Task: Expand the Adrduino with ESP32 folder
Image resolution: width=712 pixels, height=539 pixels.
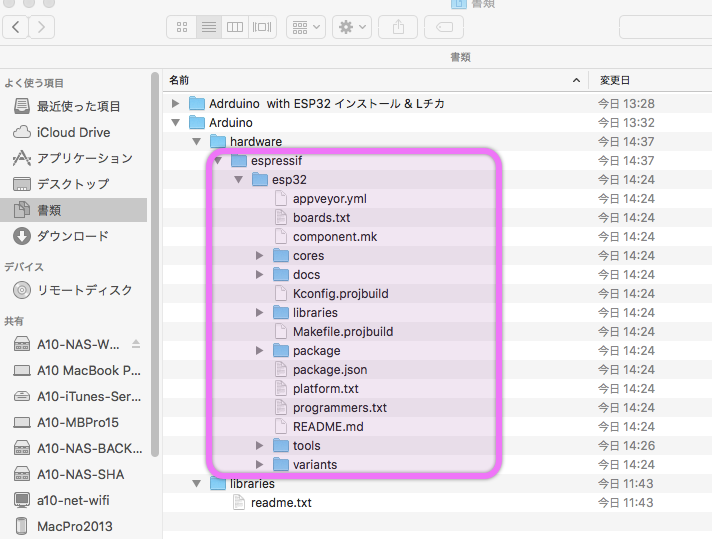Action: point(176,104)
